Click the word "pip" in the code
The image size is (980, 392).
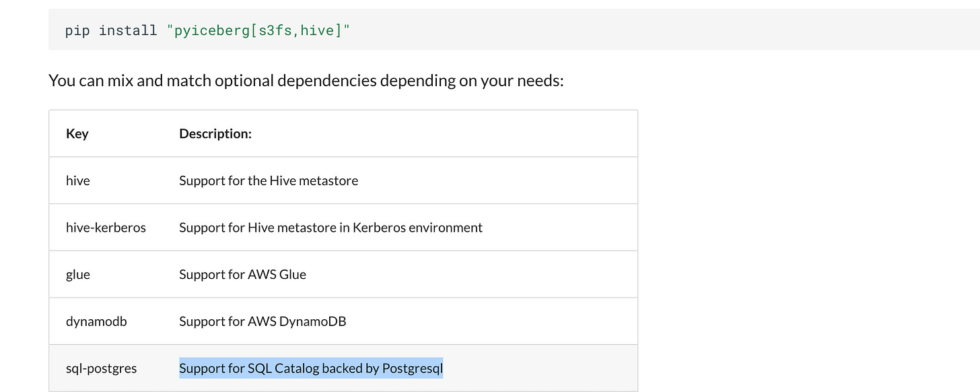tap(77, 30)
